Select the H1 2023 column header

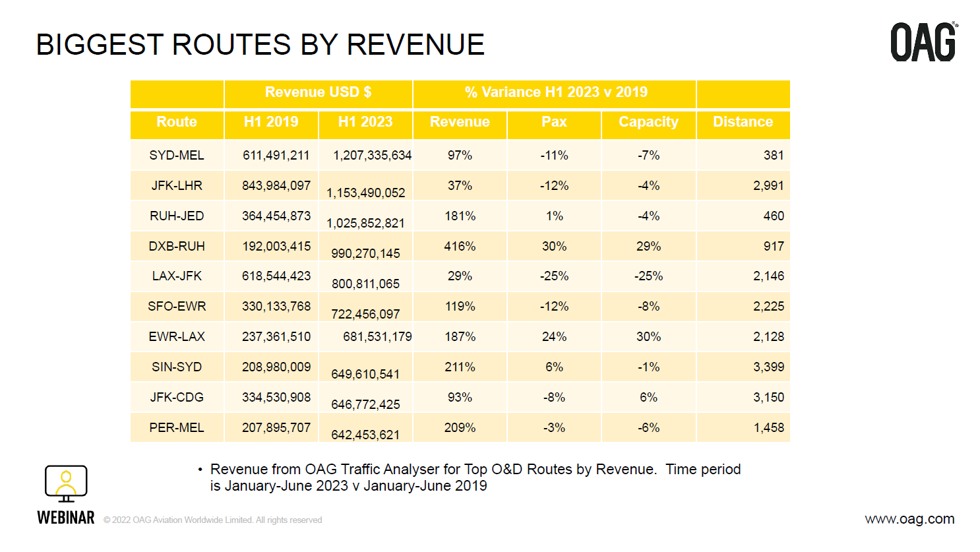(x=365, y=122)
